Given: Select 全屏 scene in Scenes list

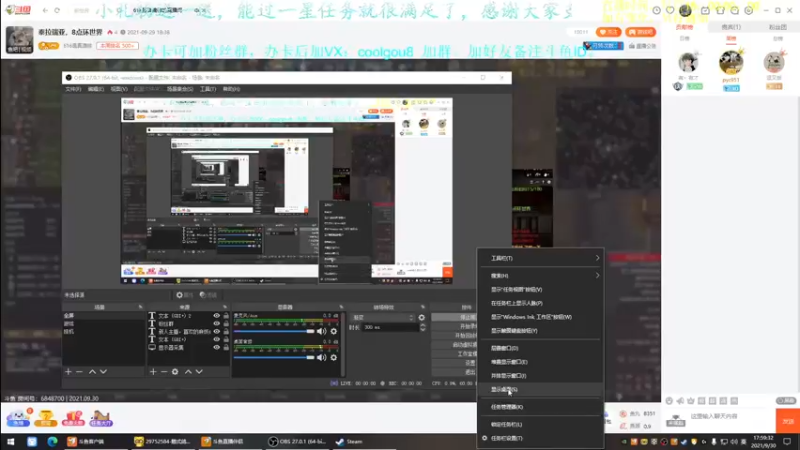Looking at the screenshot, I should pos(104,316).
